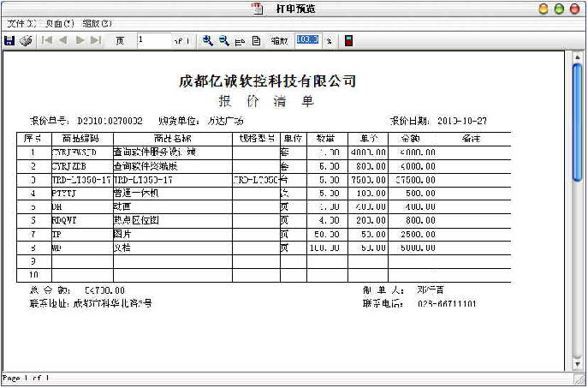The width and height of the screenshot is (588, 388).
Task: Click the 规格型号 column header
Action: click(257, 139)
